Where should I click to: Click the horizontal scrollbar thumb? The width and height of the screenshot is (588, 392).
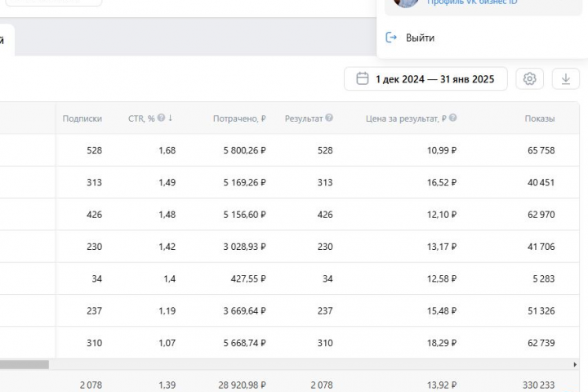(24, 364)
